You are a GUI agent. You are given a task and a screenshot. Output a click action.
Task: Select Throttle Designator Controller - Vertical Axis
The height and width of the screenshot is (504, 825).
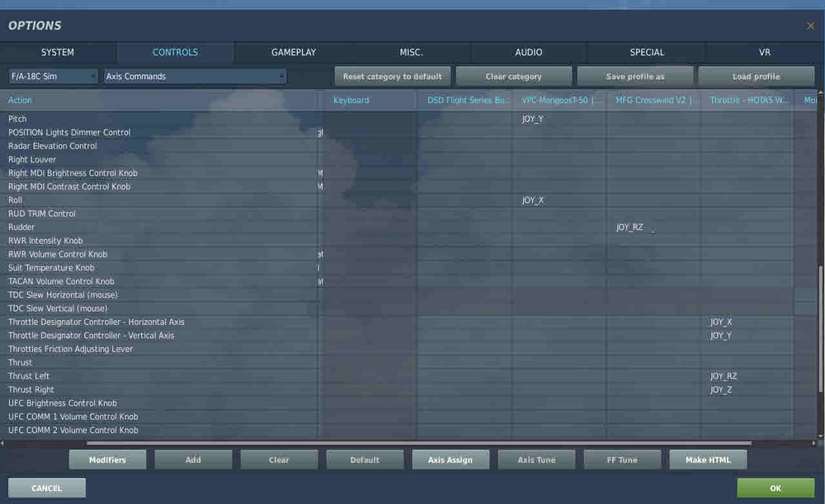tap(158, 336)
